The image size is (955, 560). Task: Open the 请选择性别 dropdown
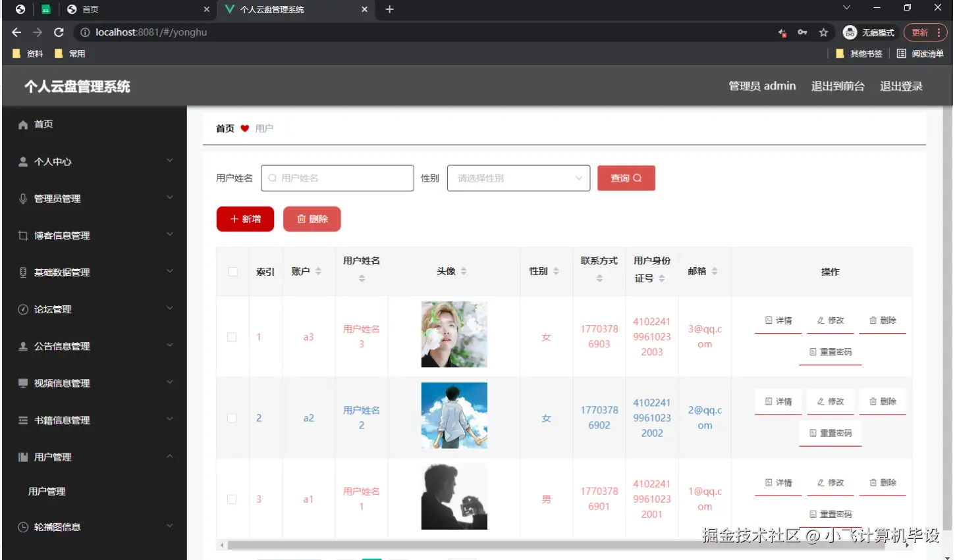coord(518,178)
